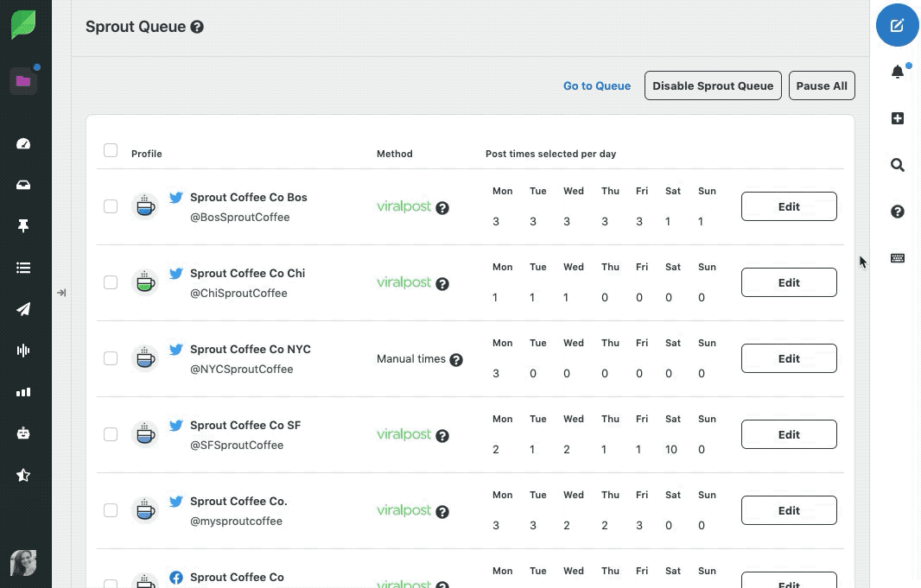The image size is (921, 588).
Task: Edit Sprout Coffee Co SF queue settings
Action: tap(788, 434)
